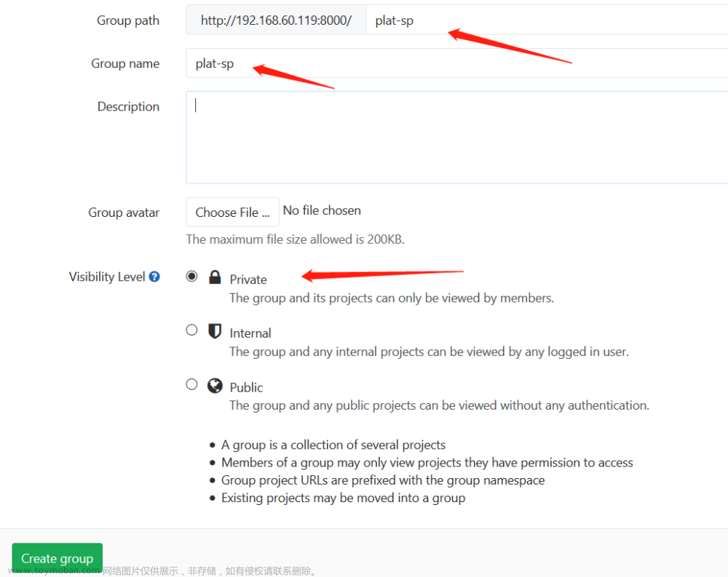Click 'can only be viewed by members' description

click(392, 298)
